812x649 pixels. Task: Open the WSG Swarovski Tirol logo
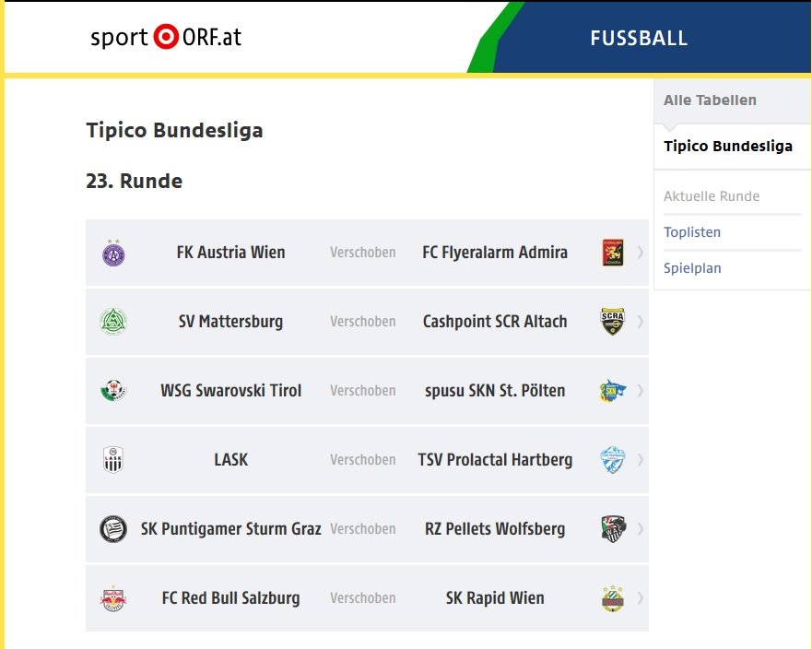click(x=113, y=391)
